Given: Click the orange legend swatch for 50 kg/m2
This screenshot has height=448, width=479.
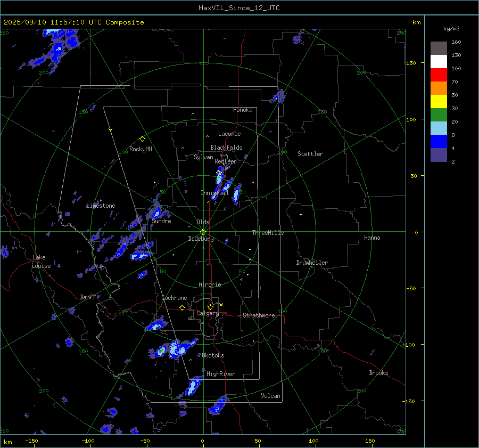Looking at the screenshot, I should click(439, 88).
